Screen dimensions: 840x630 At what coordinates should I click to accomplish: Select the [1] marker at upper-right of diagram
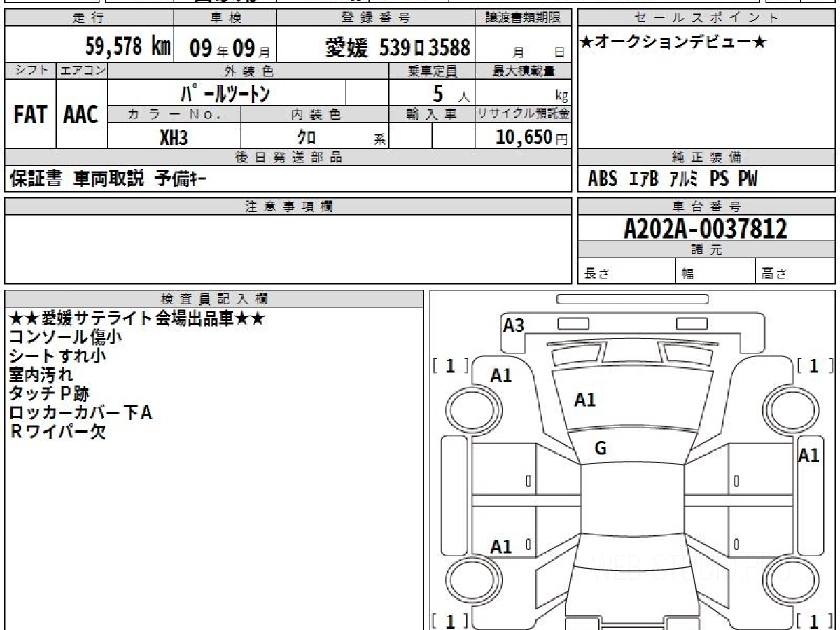813,365
